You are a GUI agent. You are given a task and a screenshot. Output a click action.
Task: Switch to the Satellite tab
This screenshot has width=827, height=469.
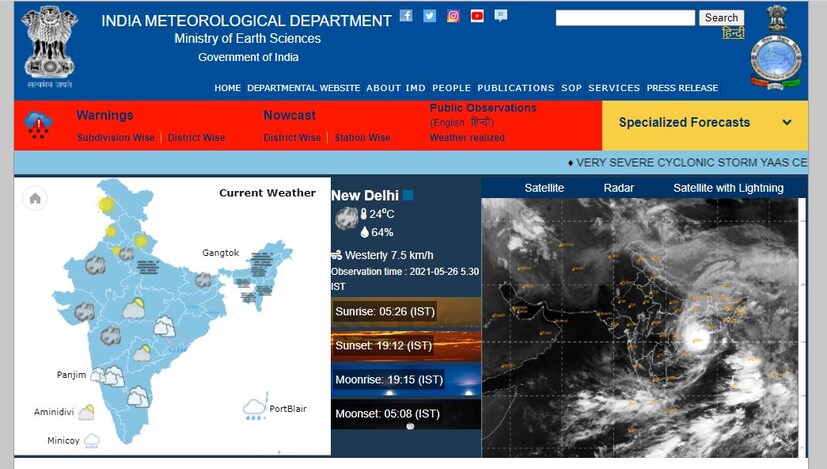tap(544, 188)
